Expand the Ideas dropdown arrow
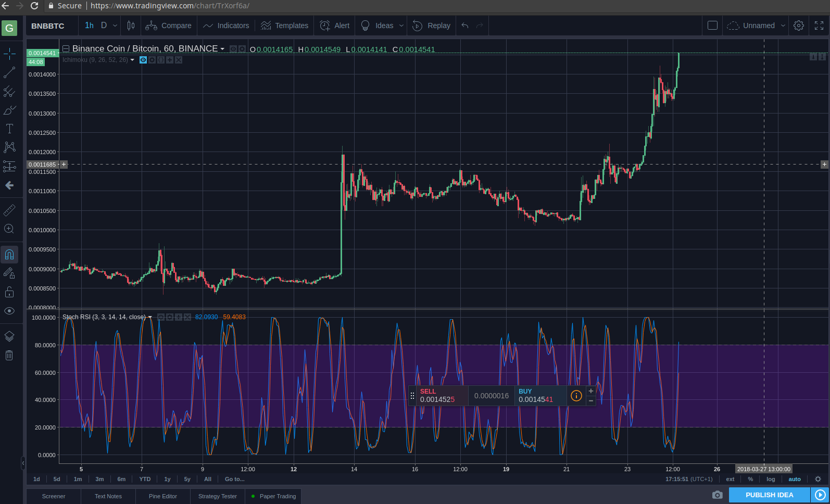The width and height of the screenshot is (830, 504). [401, 26]
